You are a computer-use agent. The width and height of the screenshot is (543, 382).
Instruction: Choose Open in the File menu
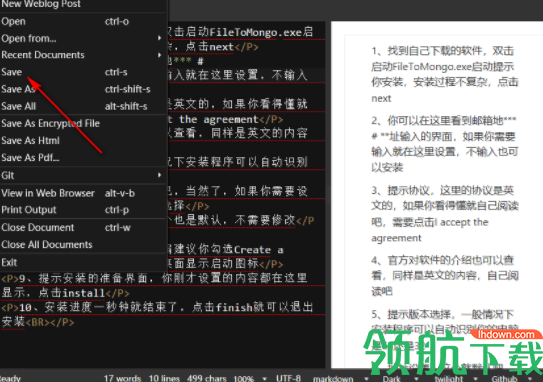(x=82, y=21)
